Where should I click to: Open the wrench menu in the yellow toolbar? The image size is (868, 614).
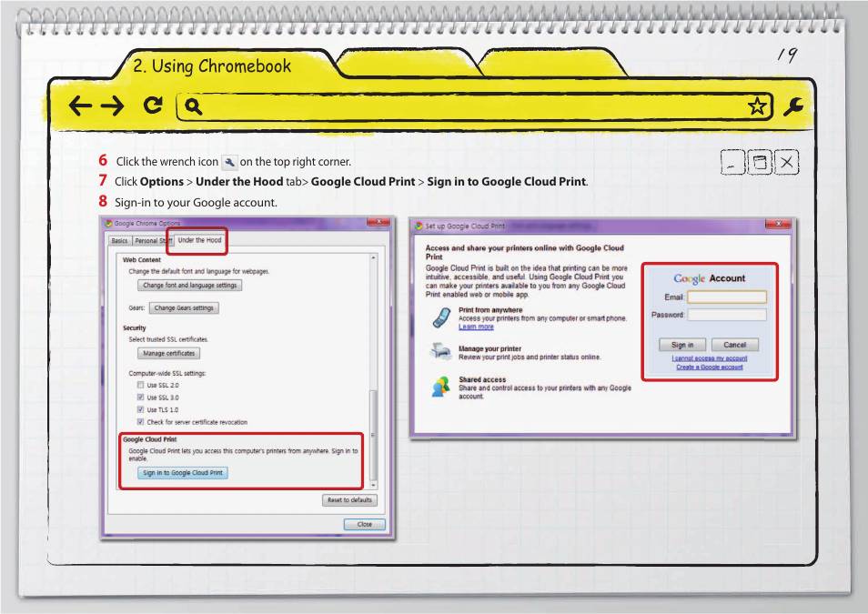pyautogui.click(x=792, y=106)
